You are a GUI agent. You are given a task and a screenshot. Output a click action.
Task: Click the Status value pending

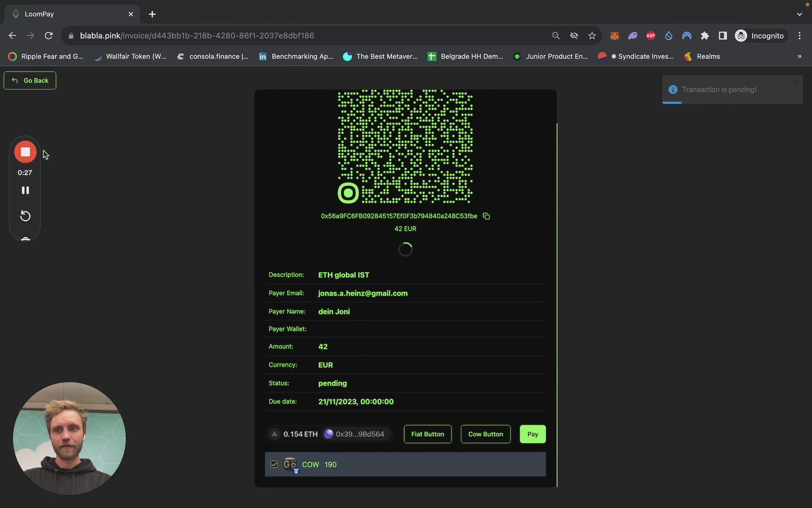pyautogui.click(x=332, y=383)
